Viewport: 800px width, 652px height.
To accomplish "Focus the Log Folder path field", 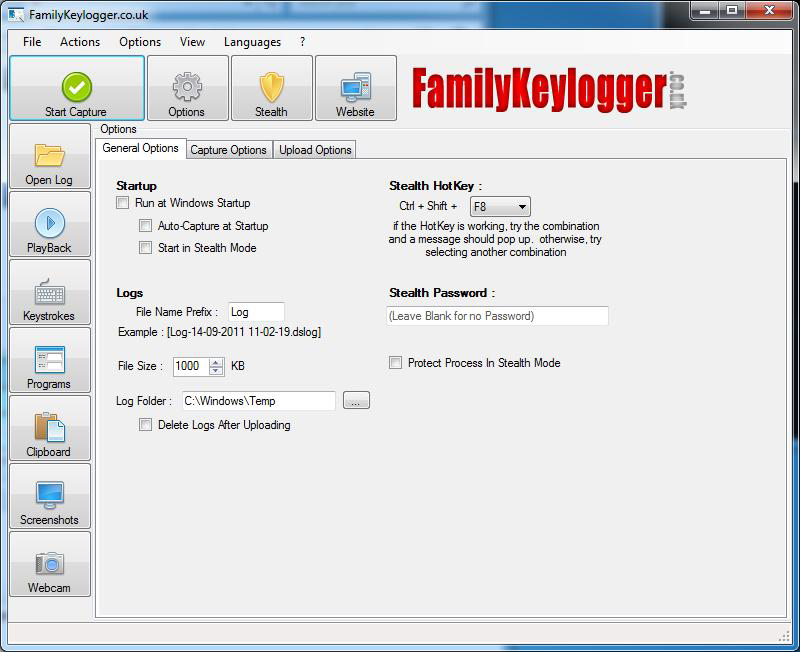I will (x=259, y=401).
